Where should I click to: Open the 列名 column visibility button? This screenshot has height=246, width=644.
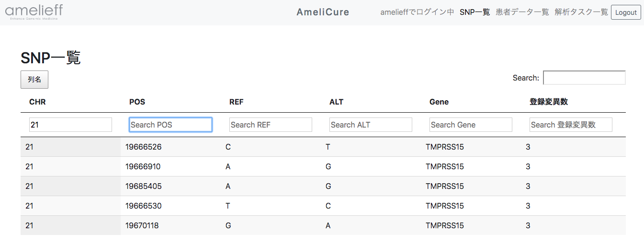click(34, 80)
